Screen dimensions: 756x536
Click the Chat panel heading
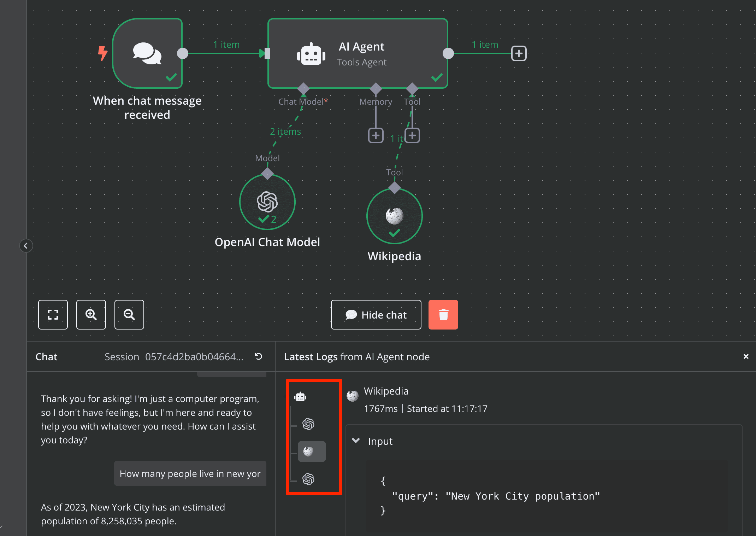click(x=46, y=357)
